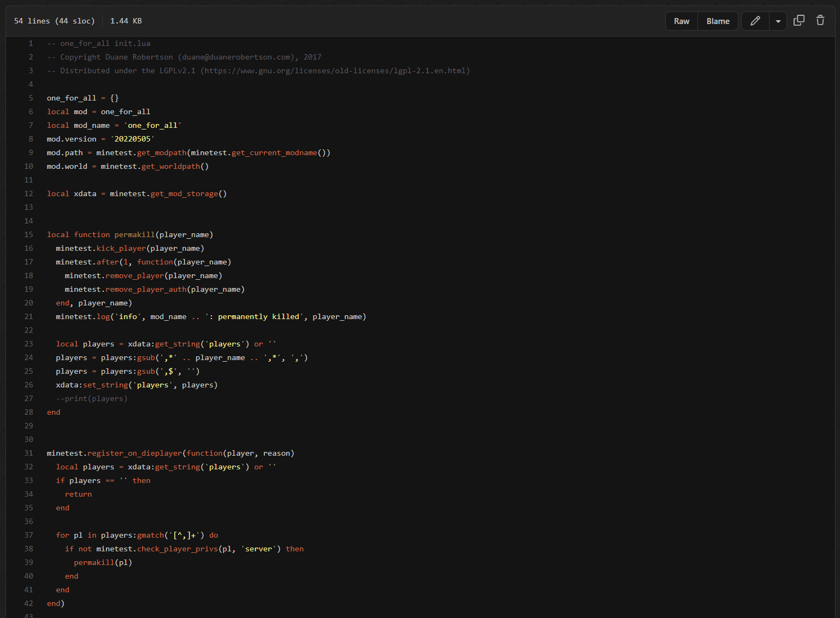This screenshot has height=618, width=840.
Task: Copy raw file contents using copy icon
Action: [798, 21]
